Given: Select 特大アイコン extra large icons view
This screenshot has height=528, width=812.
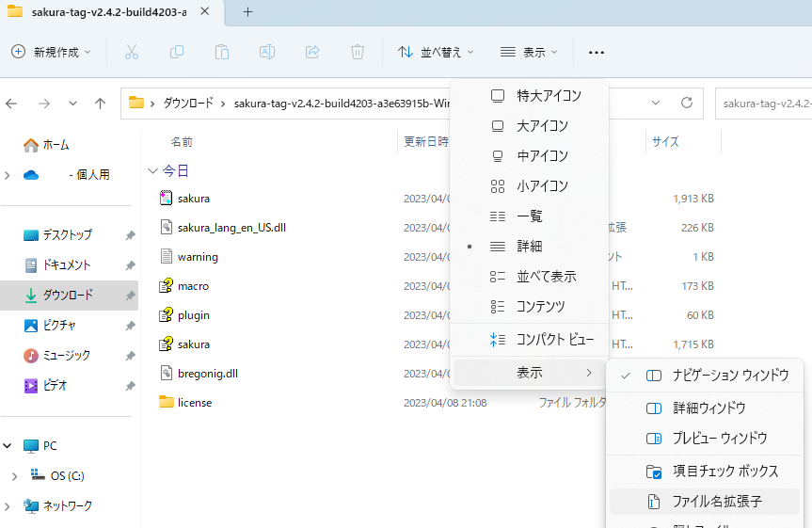Looking at the screenshot, I should pyautogui.click(x=529, y=96).
